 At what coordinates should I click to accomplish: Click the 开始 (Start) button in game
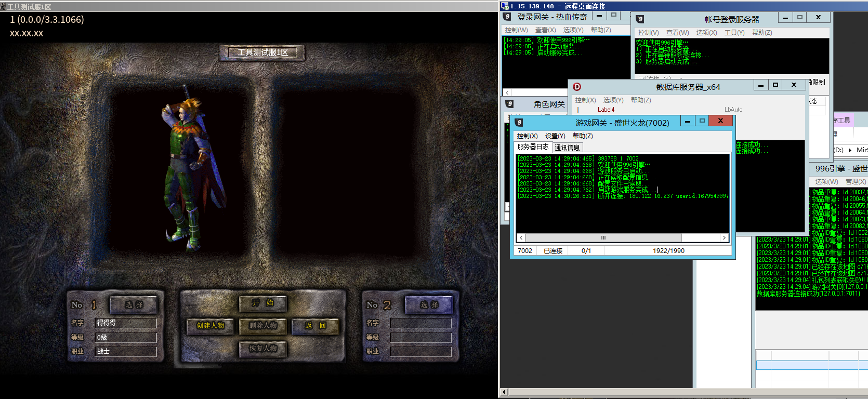[x=263, y=303]
